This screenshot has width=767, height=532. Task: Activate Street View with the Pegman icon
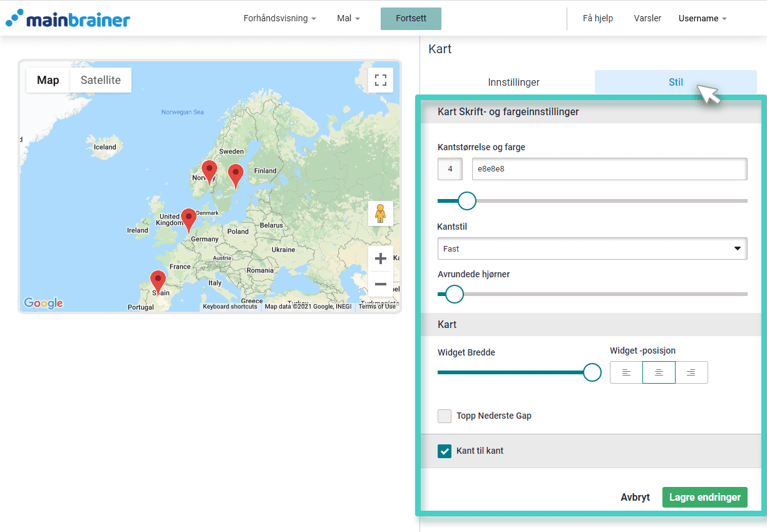[x=380, y=213]
